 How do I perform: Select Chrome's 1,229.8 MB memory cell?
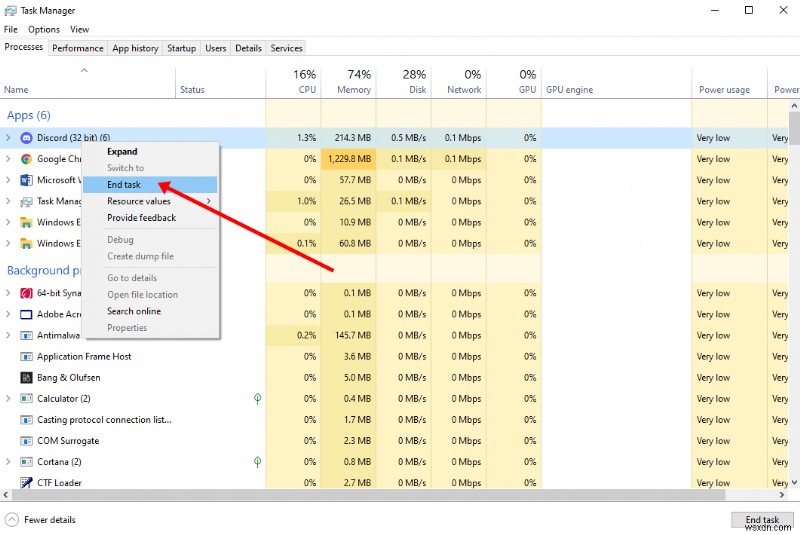click(348, 159)
